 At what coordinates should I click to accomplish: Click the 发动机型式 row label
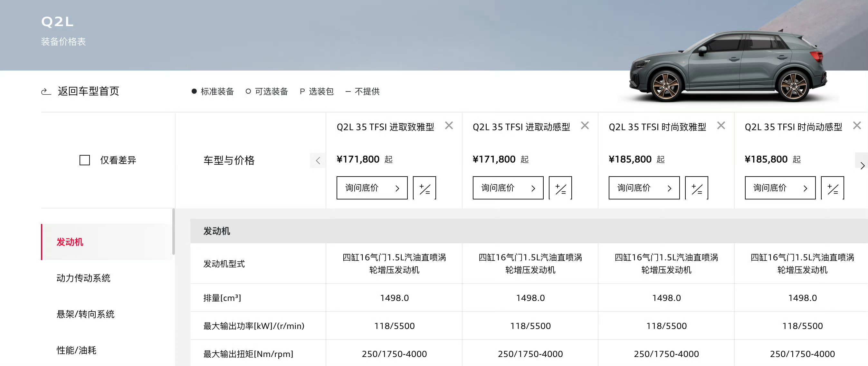click(224, 264)
